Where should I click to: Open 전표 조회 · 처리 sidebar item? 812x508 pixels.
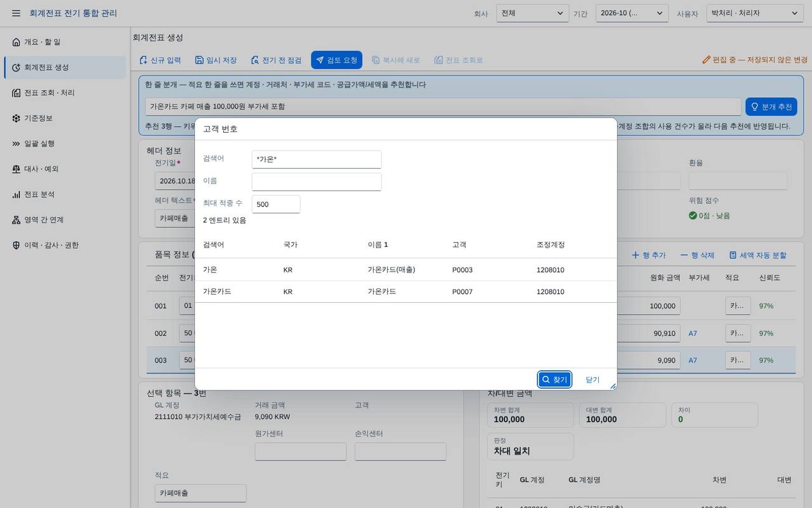pos(65,93)
